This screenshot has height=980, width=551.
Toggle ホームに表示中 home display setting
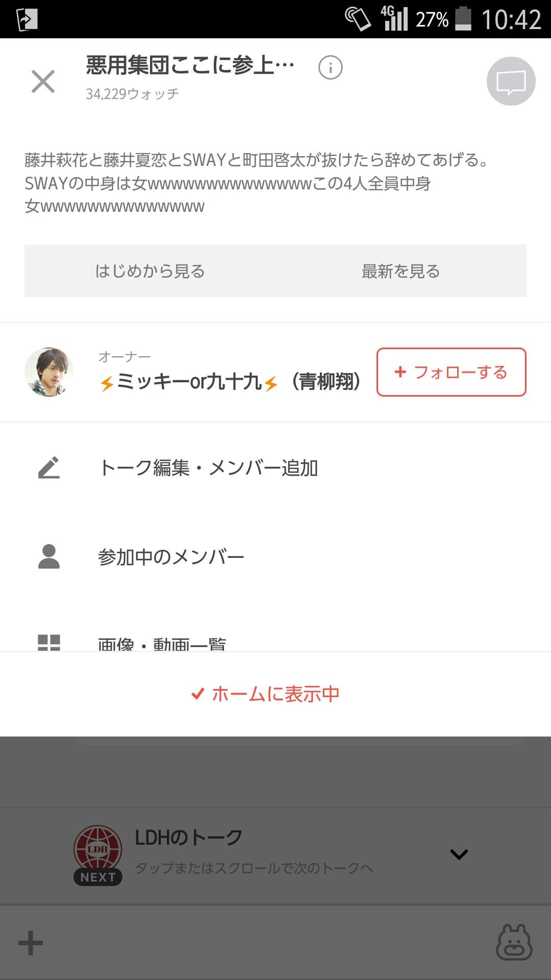[265, 694]
